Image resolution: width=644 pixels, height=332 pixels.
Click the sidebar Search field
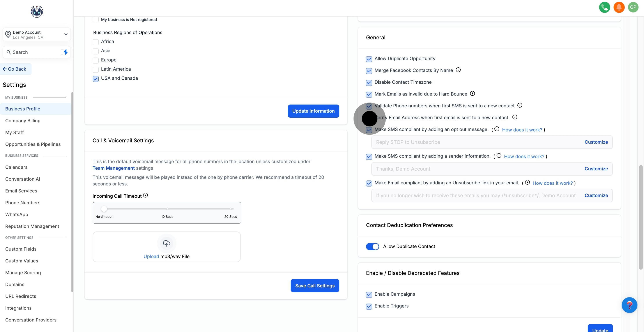pyautogui.click(x=32, y=52)
